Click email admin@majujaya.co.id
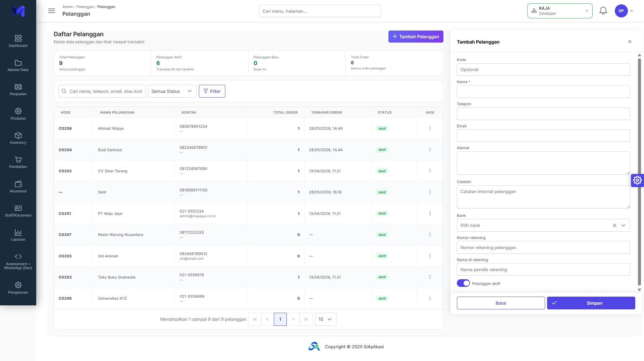The image size is (644, 361). 197,216
